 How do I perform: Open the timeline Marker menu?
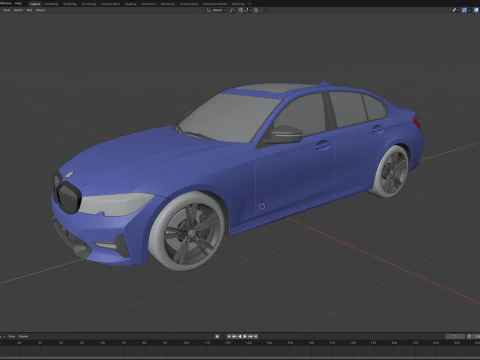tap(23, 336)
